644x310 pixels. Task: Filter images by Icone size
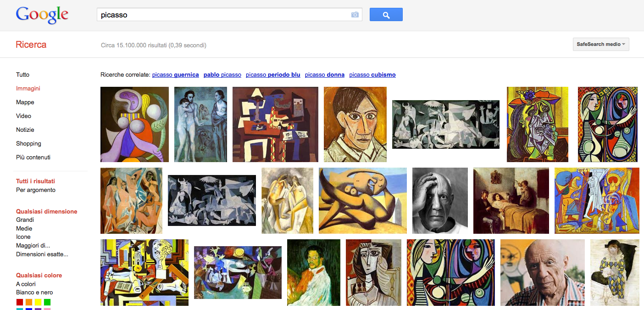23,237
